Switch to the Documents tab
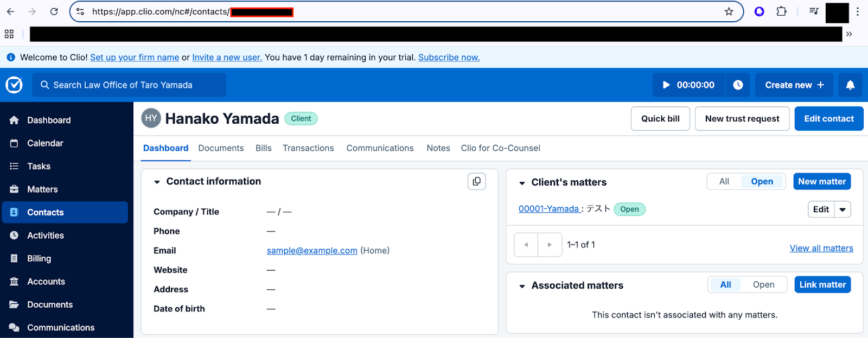The image size is (868, 338). tap(221, 148)
